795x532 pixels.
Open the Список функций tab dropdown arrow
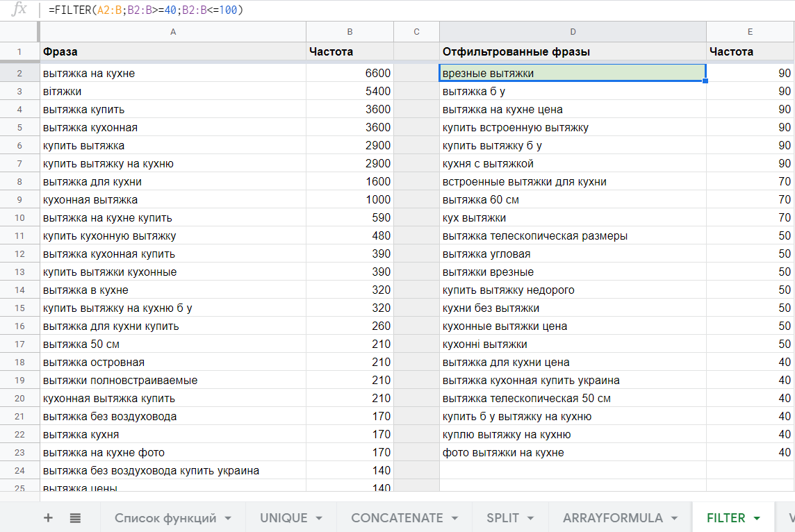[x=228, y=518]
